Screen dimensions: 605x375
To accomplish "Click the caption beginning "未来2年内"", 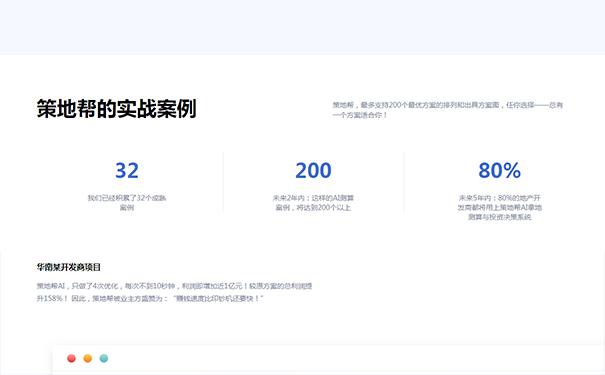I will (x=313, y=203).
